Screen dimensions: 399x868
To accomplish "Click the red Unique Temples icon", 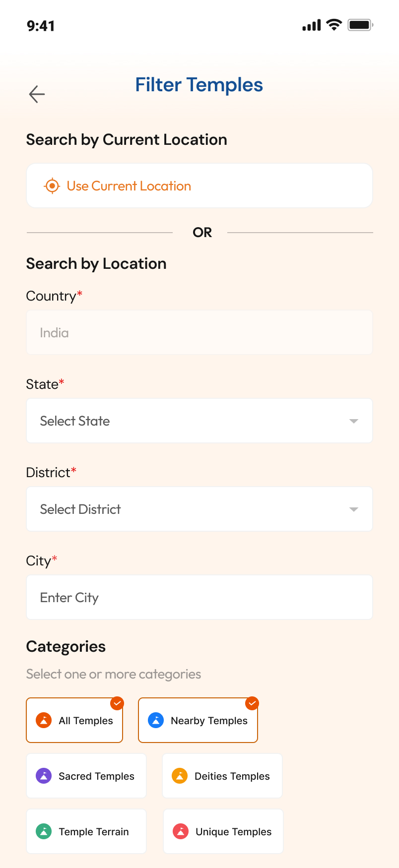I will [181, 831].
